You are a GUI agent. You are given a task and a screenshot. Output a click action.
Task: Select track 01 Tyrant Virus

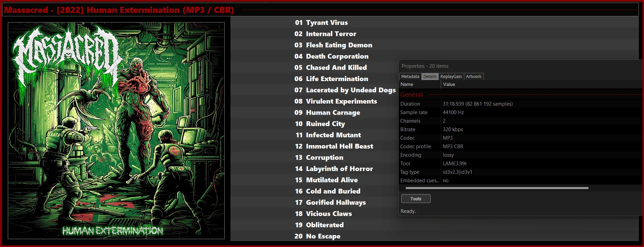[x=321, y=22]
